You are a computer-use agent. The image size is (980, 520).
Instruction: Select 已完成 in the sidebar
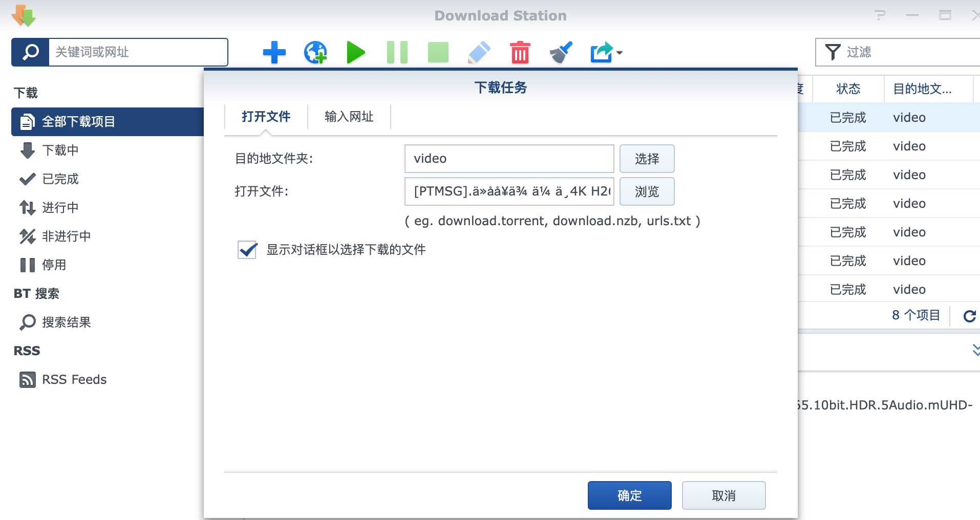pyautogui.click(x=108, y=179)
